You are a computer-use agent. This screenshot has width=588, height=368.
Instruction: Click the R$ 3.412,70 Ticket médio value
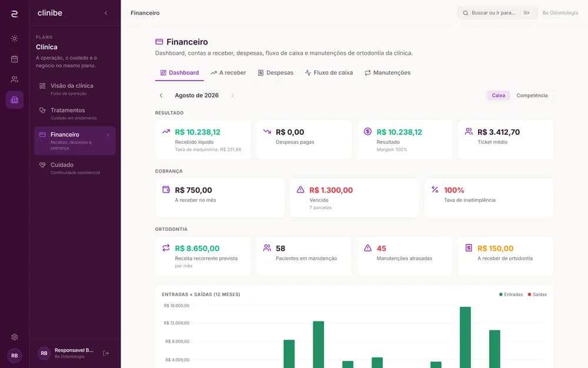tap(499, 132)
